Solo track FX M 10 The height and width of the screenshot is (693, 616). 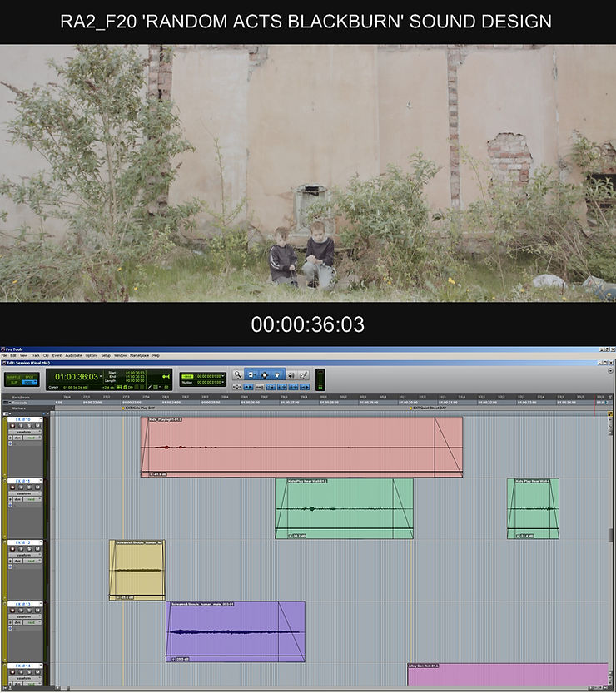click(x=29, y=426)
